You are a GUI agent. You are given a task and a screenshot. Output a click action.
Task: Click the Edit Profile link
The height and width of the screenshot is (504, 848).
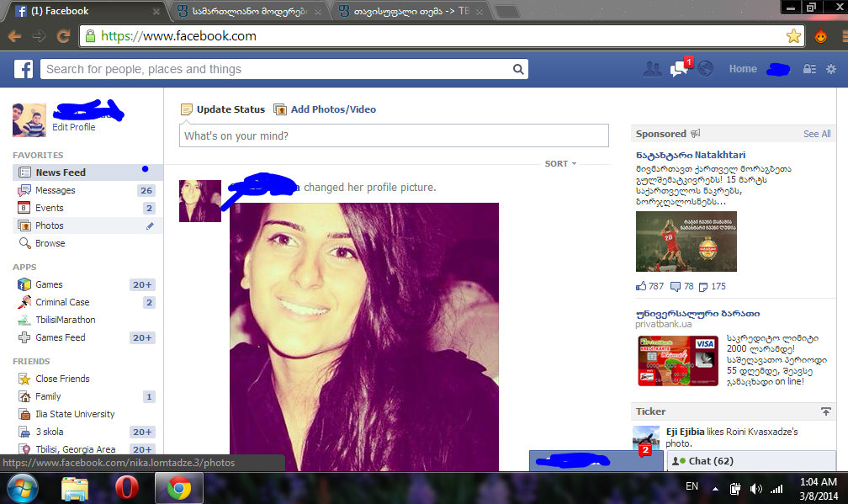[x=73, y=127]
